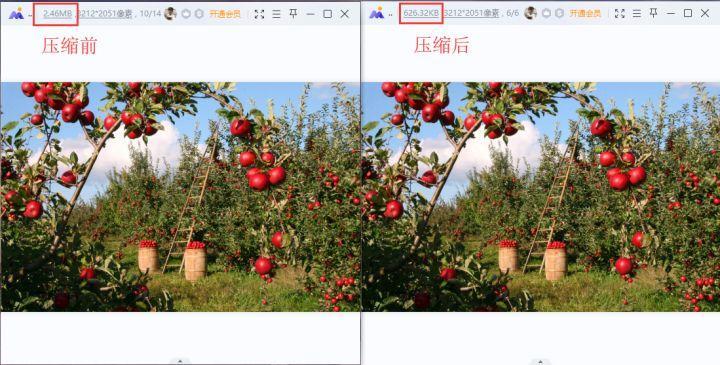Screen dimensions: 720x365
Task: Close the left viewer window
Action: pyautogui.click(x=345, y=14)
